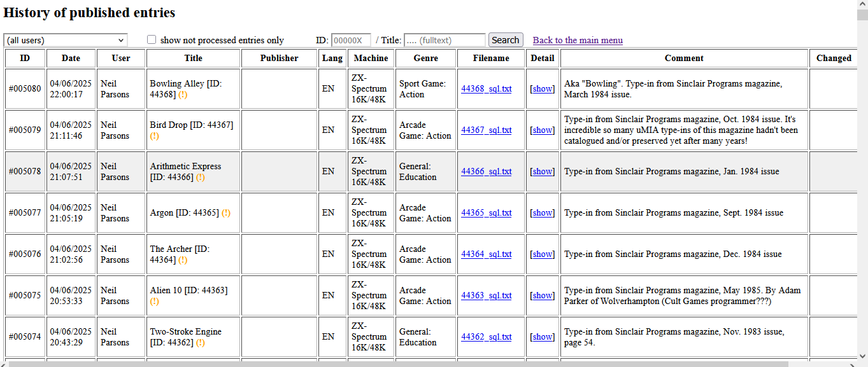Click the Argon title cell
The height and width of the screenshot is (367, 868).
tap(194, 212)
